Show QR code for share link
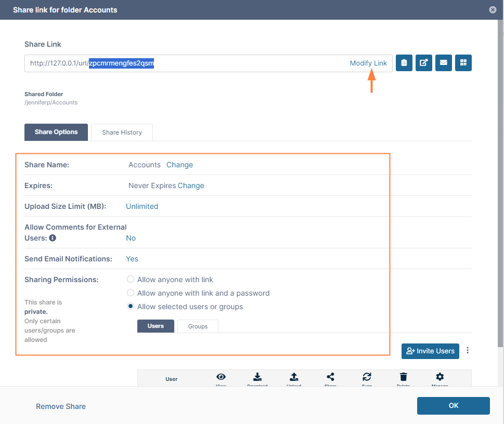The height and width of the screenshot is (424, 504). coord(463,63)
